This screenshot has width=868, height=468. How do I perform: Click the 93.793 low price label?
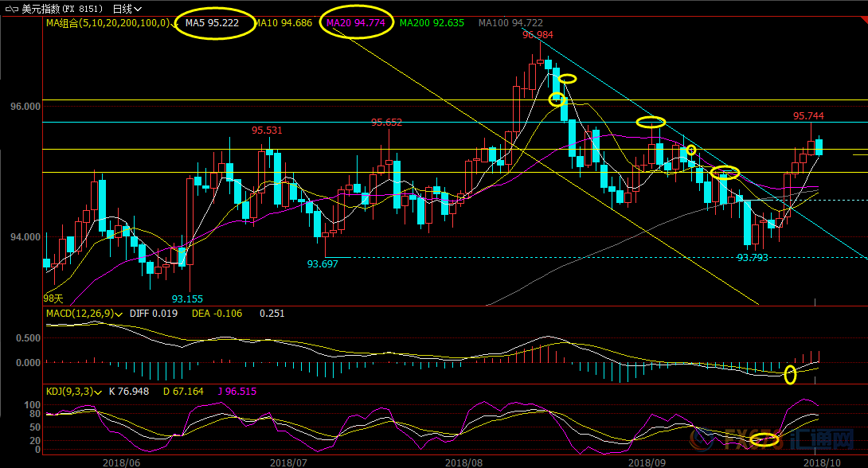[753, 257]
